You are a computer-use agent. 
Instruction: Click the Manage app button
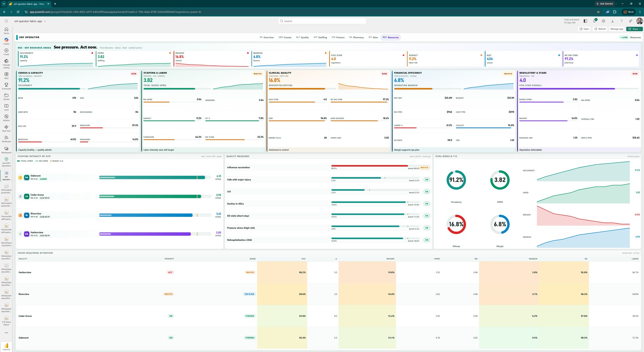(x=617, y=29)
